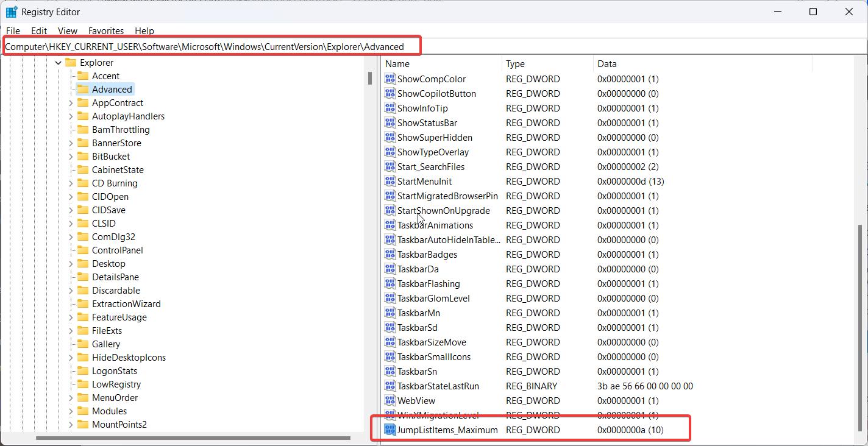Click the StartMenuInit value icon
This screenshot has width=868, height=446.
390,181
